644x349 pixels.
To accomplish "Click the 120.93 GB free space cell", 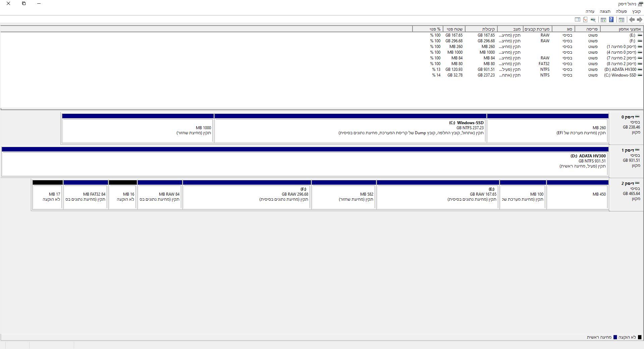I will [454, 69].
